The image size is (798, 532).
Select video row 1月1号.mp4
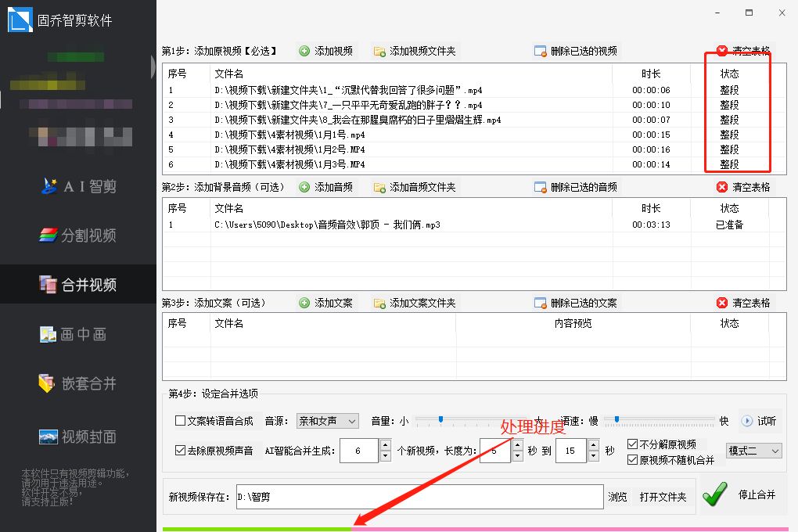(474, 135)
